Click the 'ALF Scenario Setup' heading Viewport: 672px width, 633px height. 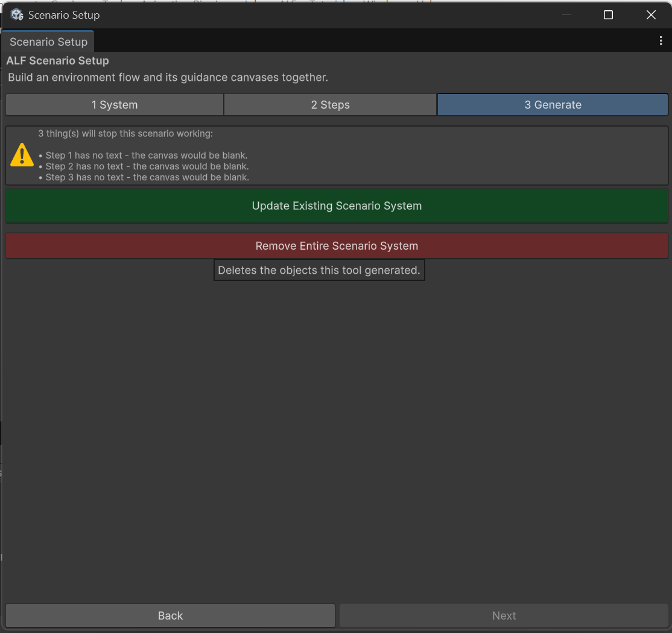tap(57, 61)
